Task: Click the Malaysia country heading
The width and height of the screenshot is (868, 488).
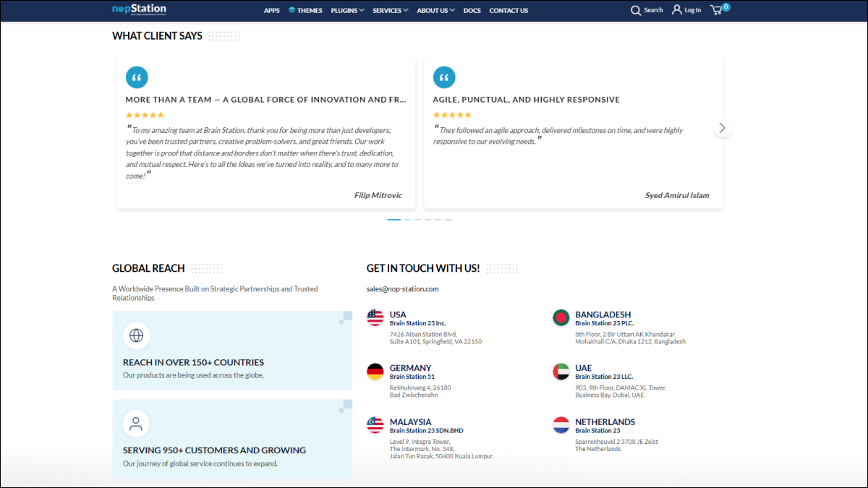Action: (410, 421)
